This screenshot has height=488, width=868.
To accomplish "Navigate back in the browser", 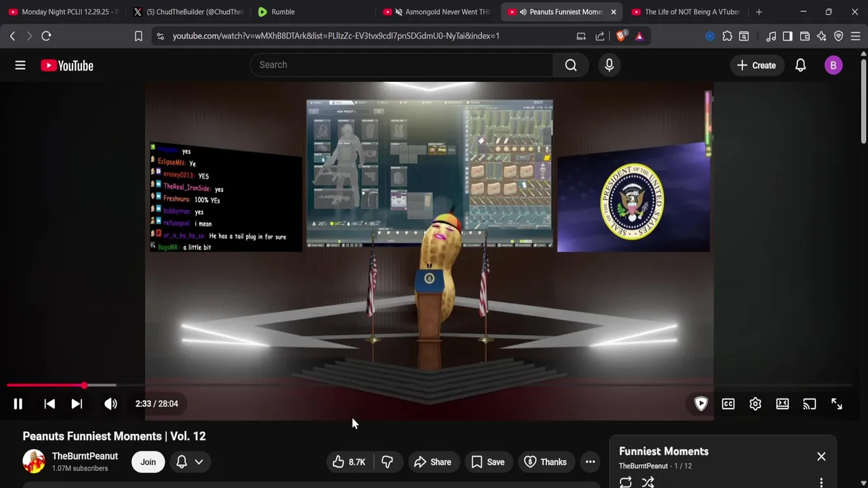I will (x=12, y=36).
